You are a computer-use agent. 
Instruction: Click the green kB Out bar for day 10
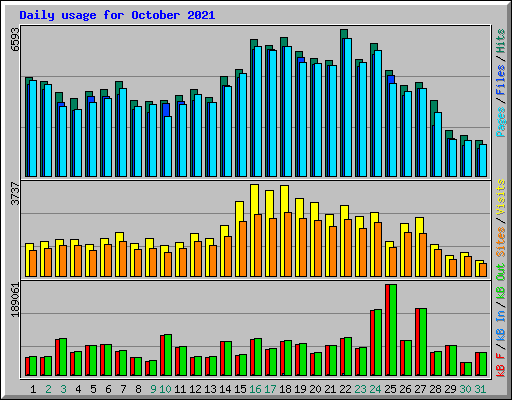point(168,355)
